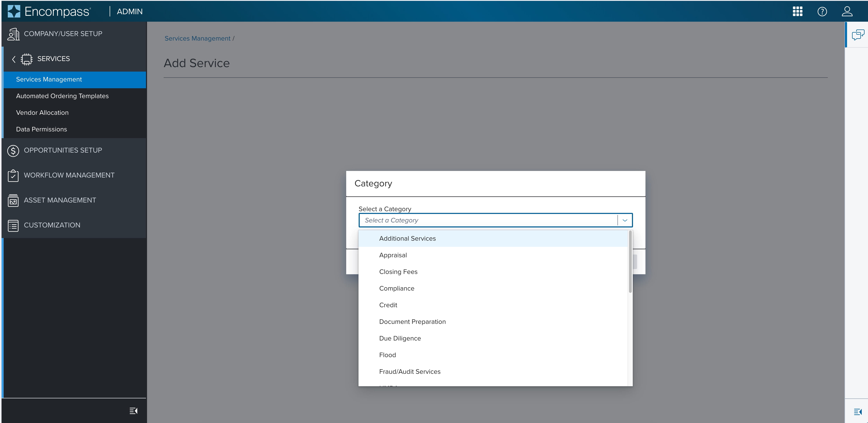Open Opportunities Setup section

pos(63,150)
